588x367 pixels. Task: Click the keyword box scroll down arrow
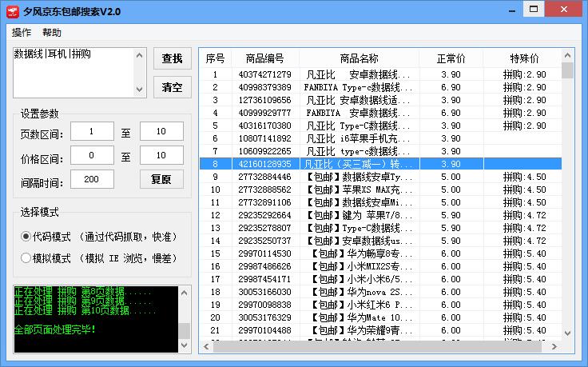(x=140, y=90)
